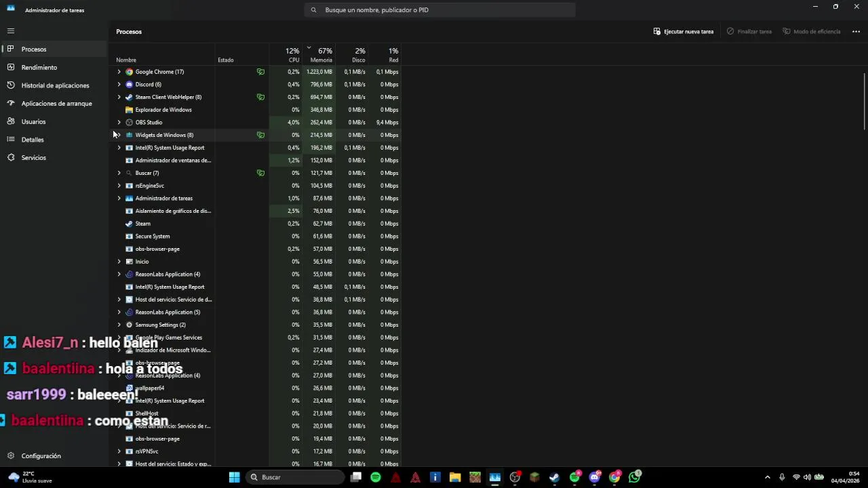Expand the OBS Studio process group

pos(119,123)
